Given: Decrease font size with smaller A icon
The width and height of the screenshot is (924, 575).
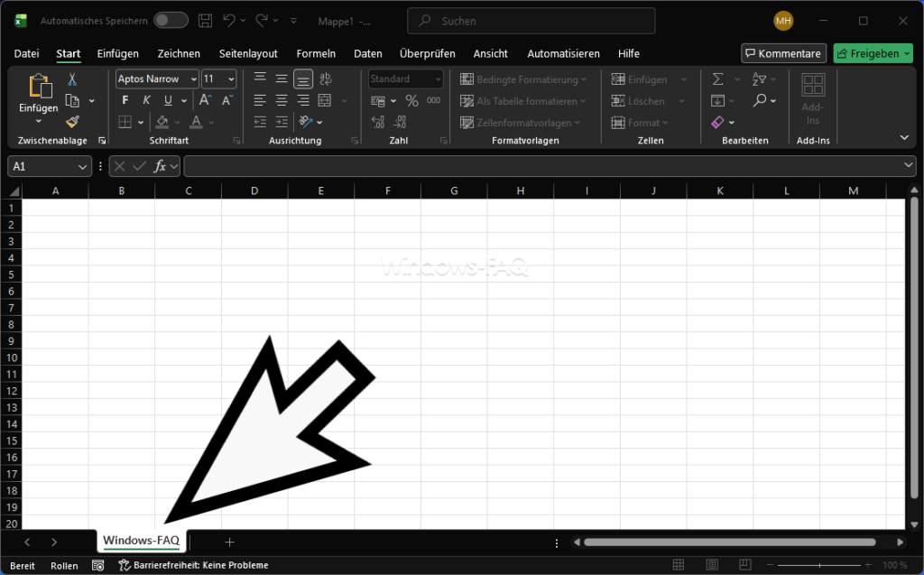Looking at the screenshot, I should pos(227,100).
